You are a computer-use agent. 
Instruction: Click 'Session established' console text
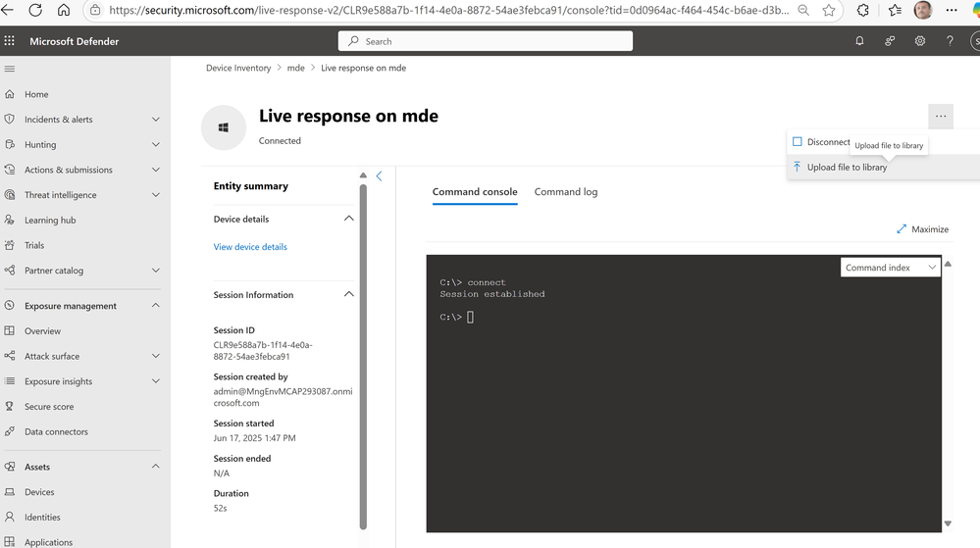[x=492, y=294]
